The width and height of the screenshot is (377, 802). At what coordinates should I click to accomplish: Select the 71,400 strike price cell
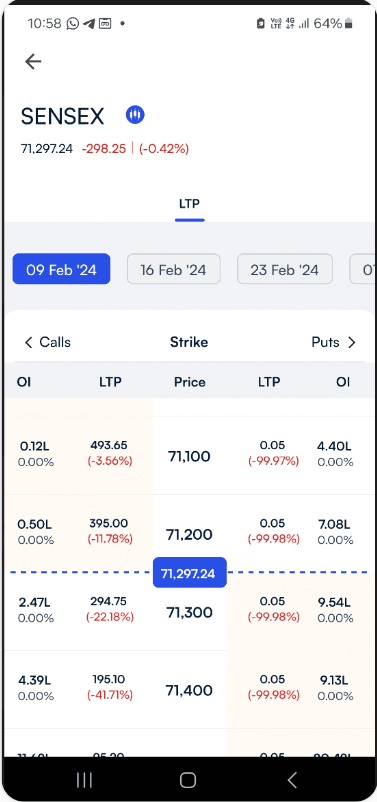[189, 690]
